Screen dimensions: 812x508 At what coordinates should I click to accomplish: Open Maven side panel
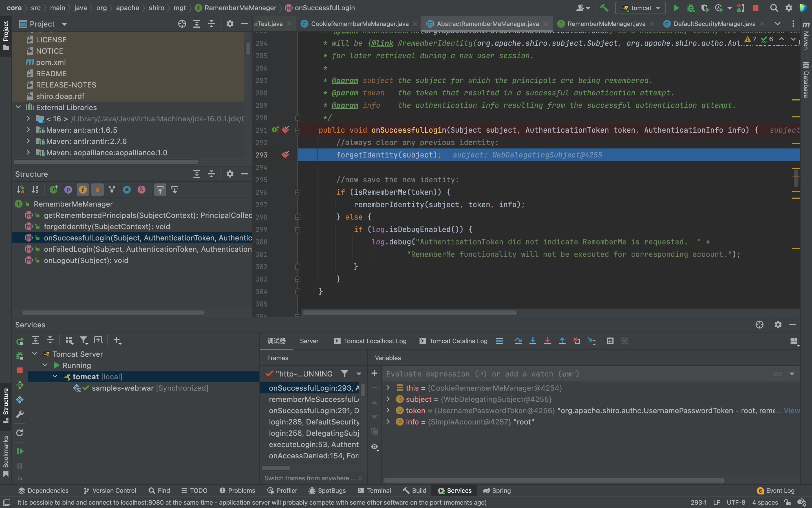(806, 36)
